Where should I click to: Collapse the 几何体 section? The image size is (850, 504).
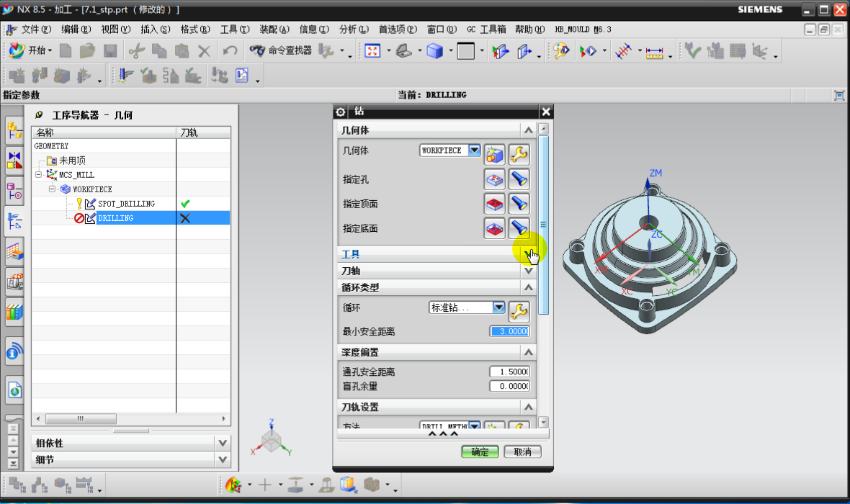[x=528, y=130]
